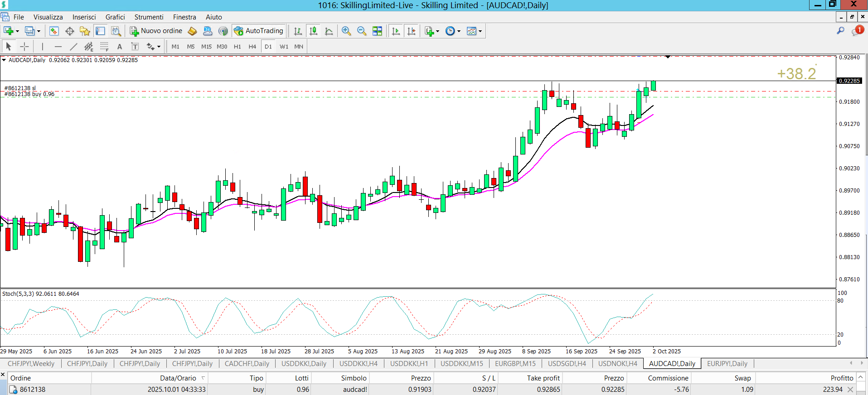Select the Crosshair cursor tool

24,46
